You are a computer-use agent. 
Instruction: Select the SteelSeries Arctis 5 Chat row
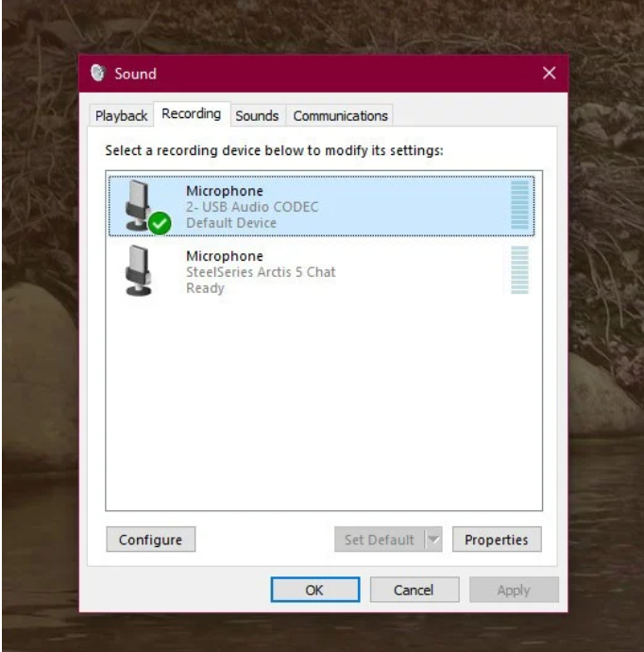tap(321, 271)
